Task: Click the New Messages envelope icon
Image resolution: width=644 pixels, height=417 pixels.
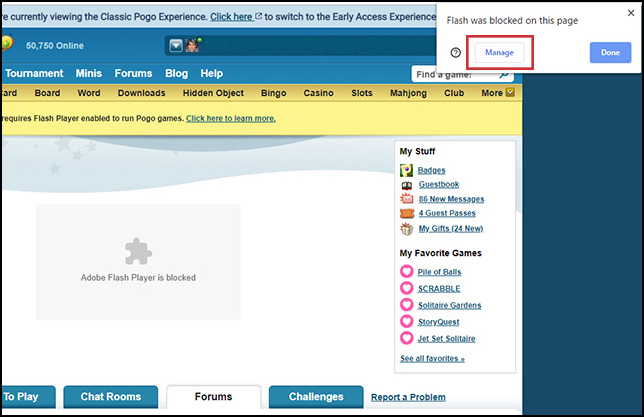Action: pyautogui.click(x=407, y=199)
